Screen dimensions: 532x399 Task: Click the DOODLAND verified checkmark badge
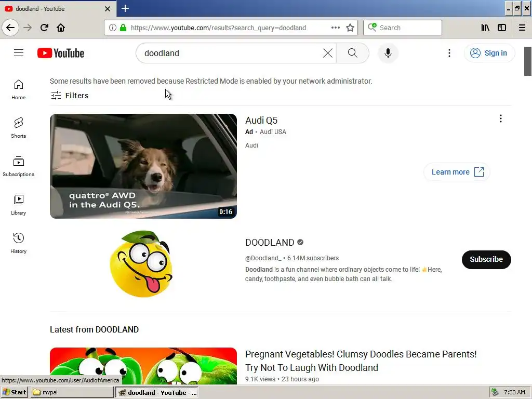coord(300,242)
